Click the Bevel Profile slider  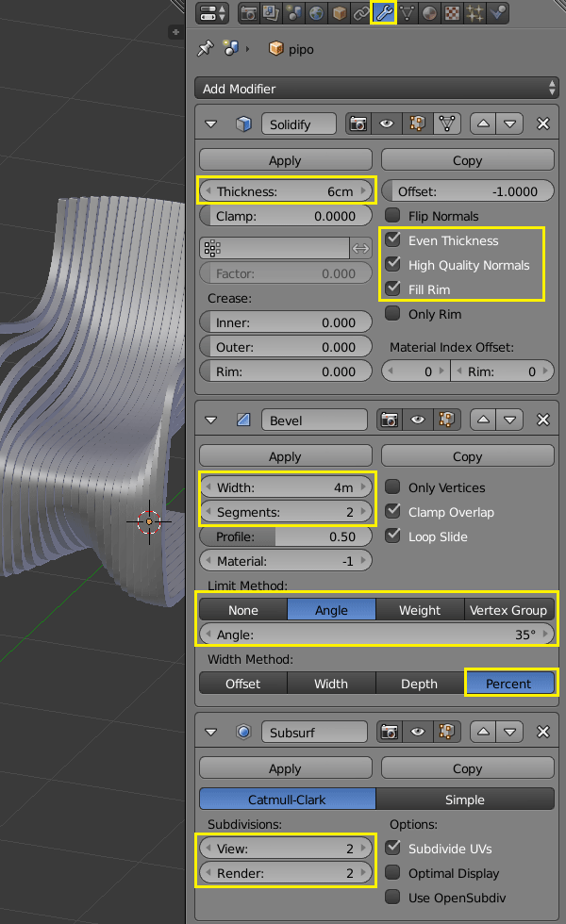[285, 536]
